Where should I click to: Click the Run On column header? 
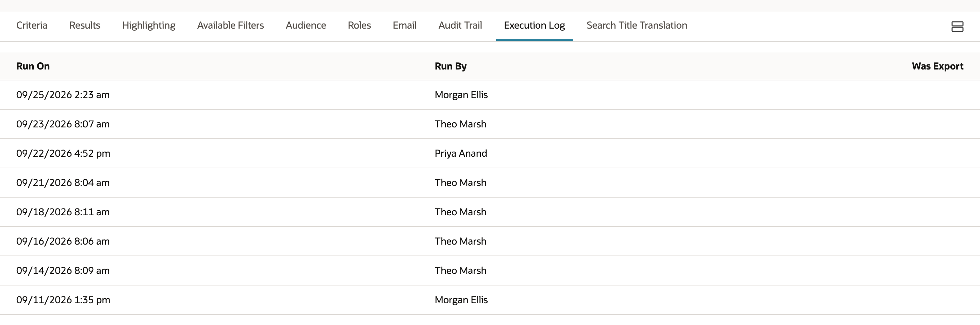(x=33, y=66)
